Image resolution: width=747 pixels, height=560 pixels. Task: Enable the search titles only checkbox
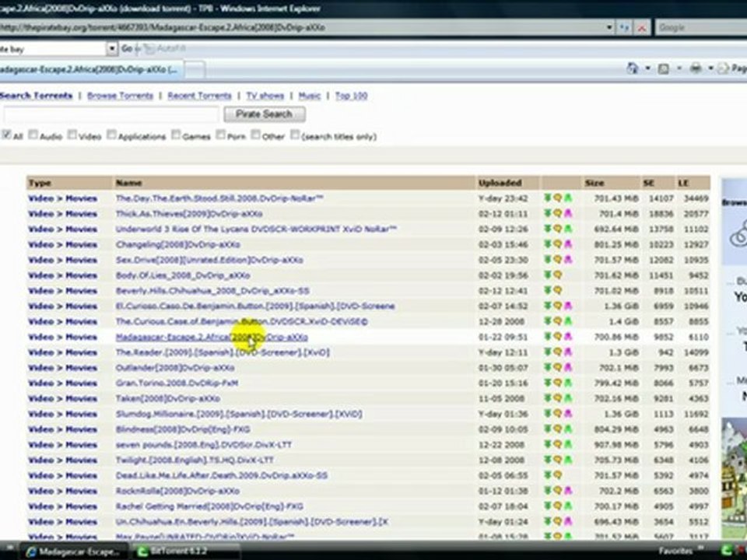pyautogui.click(x=295, y=135)
